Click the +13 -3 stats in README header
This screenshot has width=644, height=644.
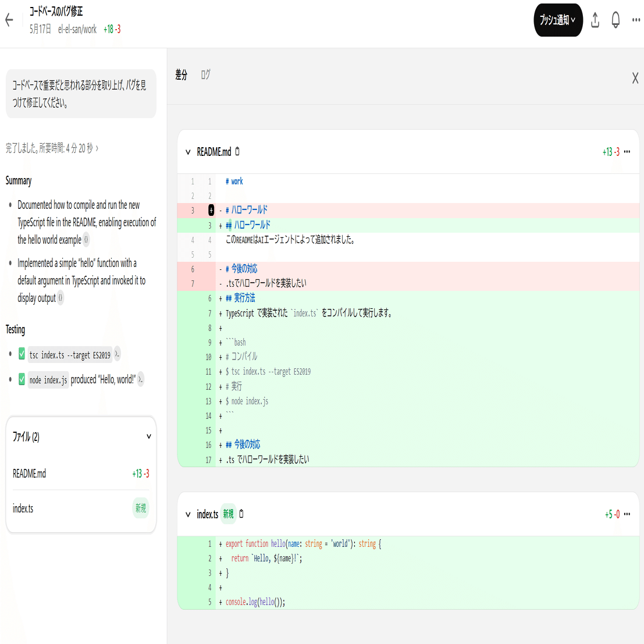click(611, 152)
